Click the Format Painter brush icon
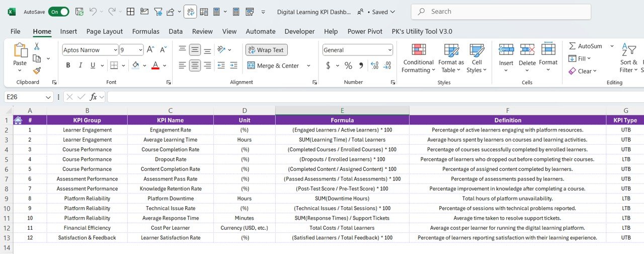Viewport: 644px width, 254px height. pos(37,71)
